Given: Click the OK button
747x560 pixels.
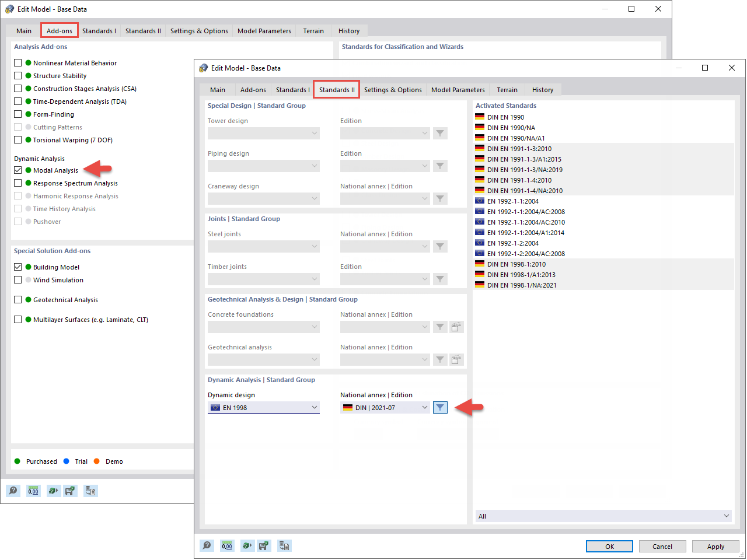Looking at the screenshot, I should pyautogui.click(x=609, y=547).
